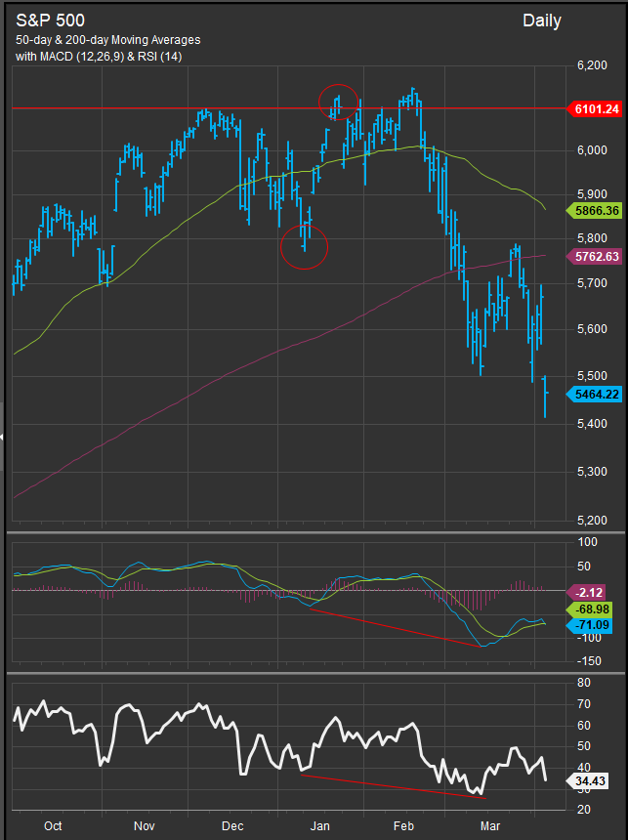The width and height of the screenshot is (628, 840).
Task: Click the 5,600 price axis label
Action: (x=592, y=329)
